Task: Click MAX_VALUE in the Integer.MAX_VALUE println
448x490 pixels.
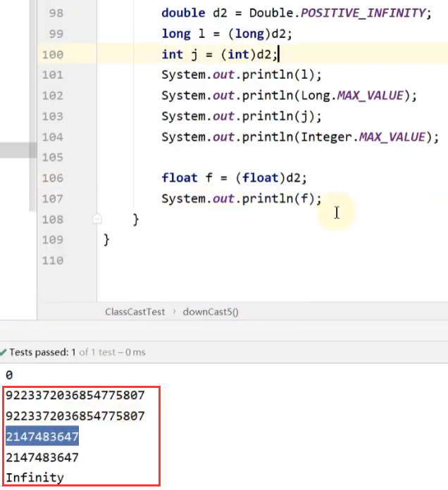Action: click(392, 137)
